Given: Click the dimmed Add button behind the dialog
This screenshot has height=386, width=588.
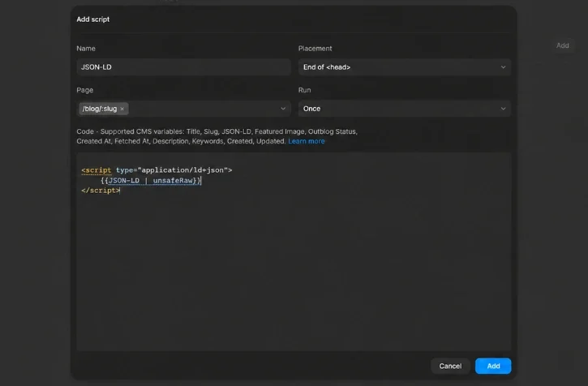Looking at the screenshot, I should (562, 45).
